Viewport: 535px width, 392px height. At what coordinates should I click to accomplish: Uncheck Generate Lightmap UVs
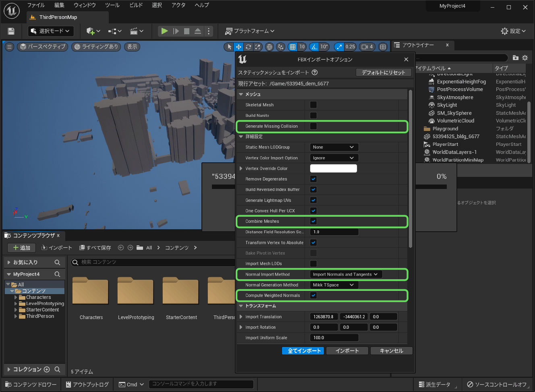(x=313, y=200)
